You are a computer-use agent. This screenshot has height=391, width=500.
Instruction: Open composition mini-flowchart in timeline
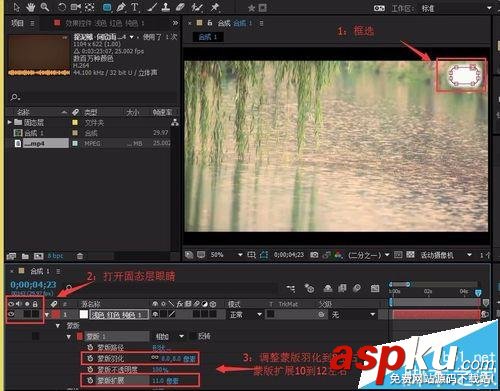(290, 288)
